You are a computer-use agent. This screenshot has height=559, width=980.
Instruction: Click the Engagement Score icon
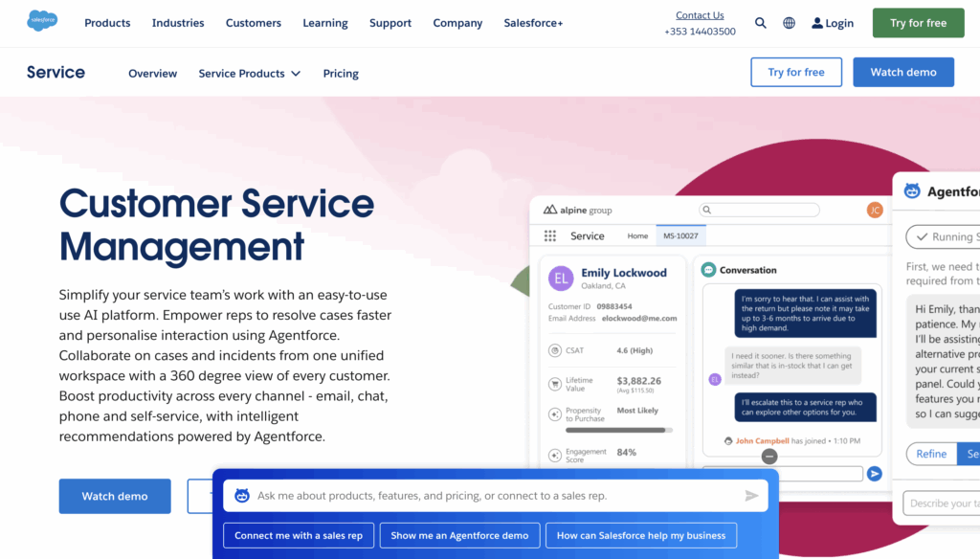[554, 456]
